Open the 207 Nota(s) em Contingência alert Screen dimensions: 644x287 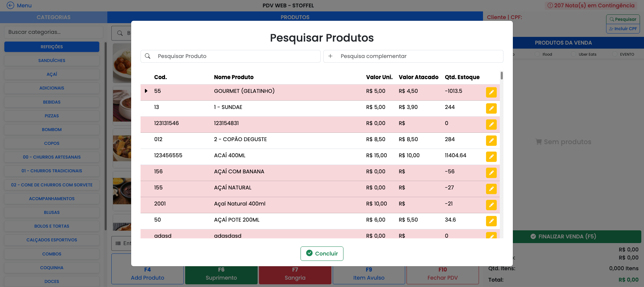pos(591,5)
